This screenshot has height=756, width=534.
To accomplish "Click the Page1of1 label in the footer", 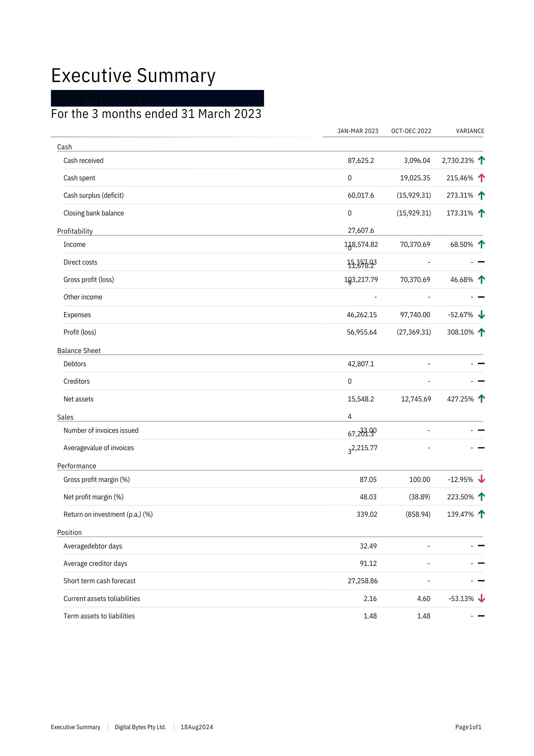I will [x=468, y=727].
